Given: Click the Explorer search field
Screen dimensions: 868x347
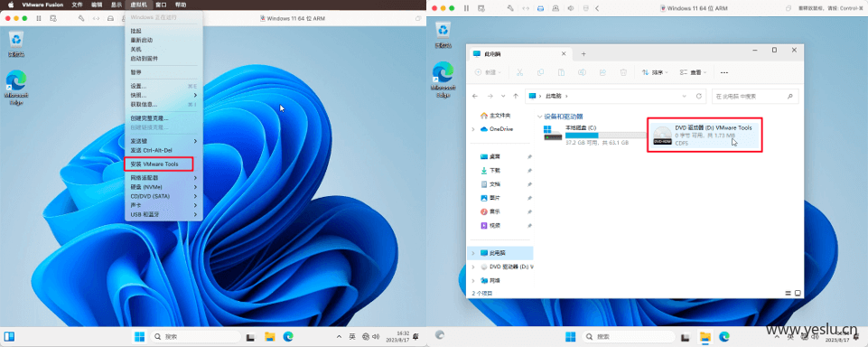Looking at the screenshot, I should click(x=755, y=96).
